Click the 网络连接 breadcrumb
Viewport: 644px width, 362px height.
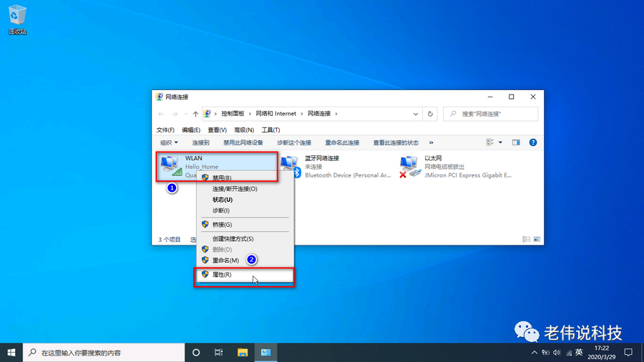[319, 114]
